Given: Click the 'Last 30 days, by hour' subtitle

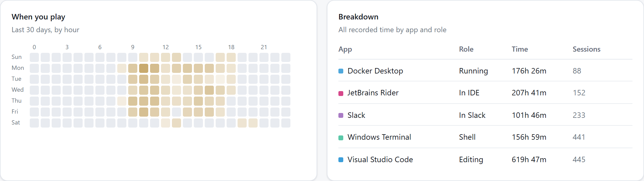Looking at the screenshot, I should pyautogui.click(x=45, y=30).
